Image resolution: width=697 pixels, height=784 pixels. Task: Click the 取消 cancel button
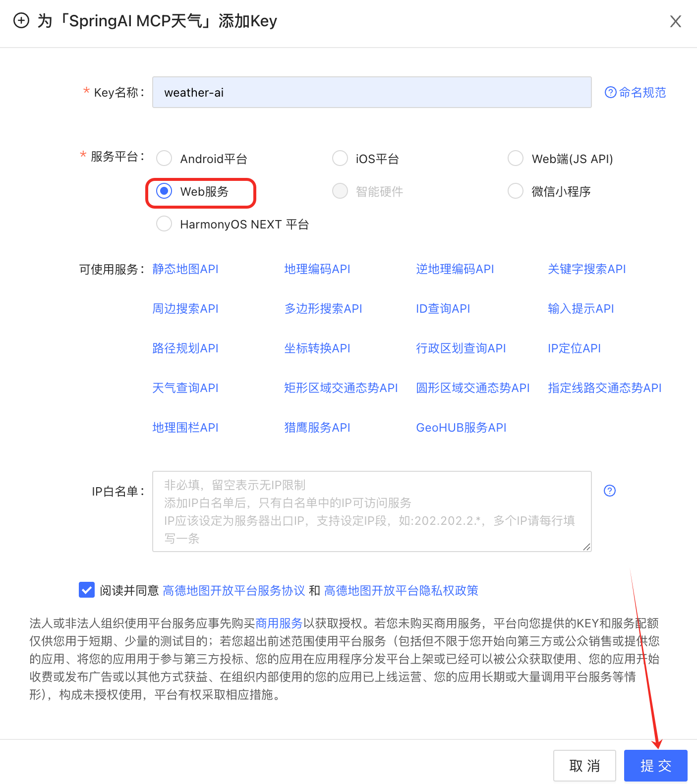(584, 766)
